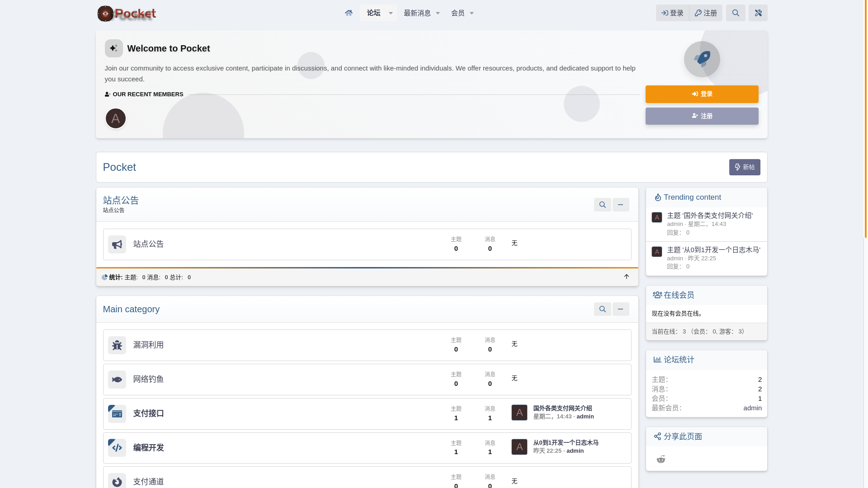The height and width of the screenshot is (488, 868).
Task: Open latest post 从0到1开发一个日志木马 in forum list
Action: [x=566, y=443]
